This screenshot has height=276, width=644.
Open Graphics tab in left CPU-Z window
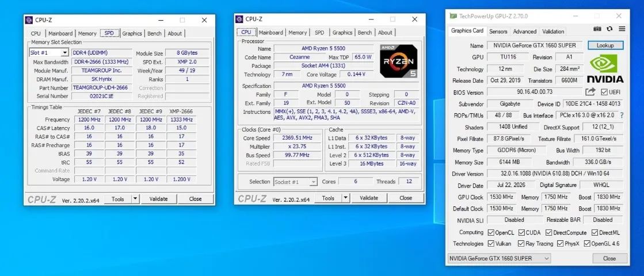click(132, 33)
